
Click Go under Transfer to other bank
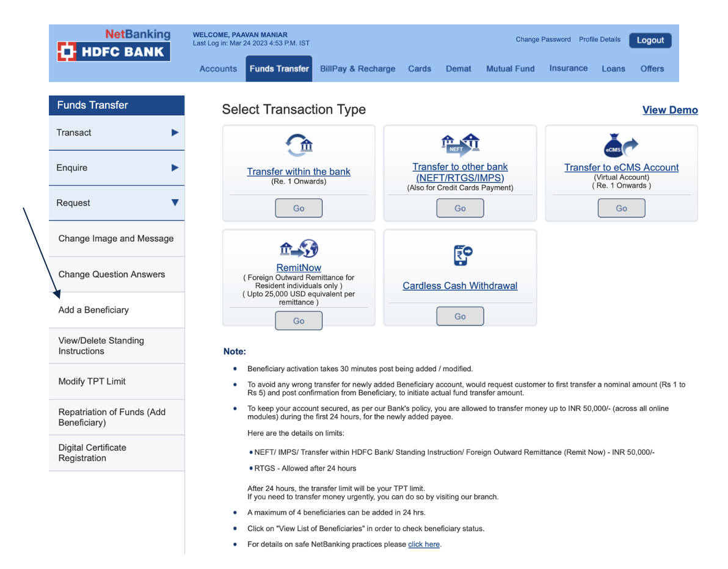(x=460, y=208)
